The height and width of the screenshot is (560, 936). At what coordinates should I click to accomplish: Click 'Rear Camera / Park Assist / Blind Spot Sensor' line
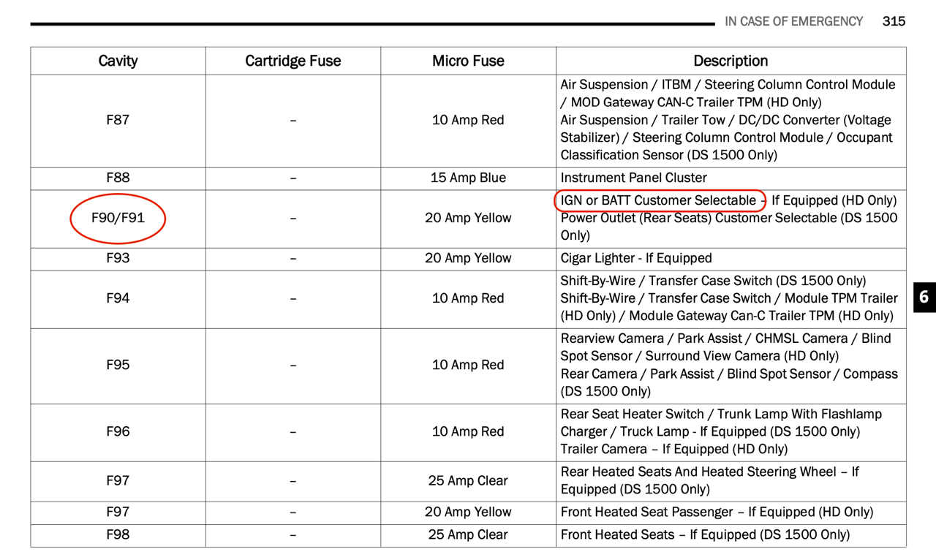click(729, 374)
